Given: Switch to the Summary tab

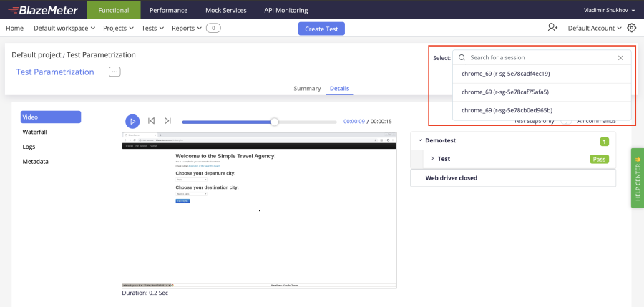Looking at the screenshot, I should [x=307, y=89].
